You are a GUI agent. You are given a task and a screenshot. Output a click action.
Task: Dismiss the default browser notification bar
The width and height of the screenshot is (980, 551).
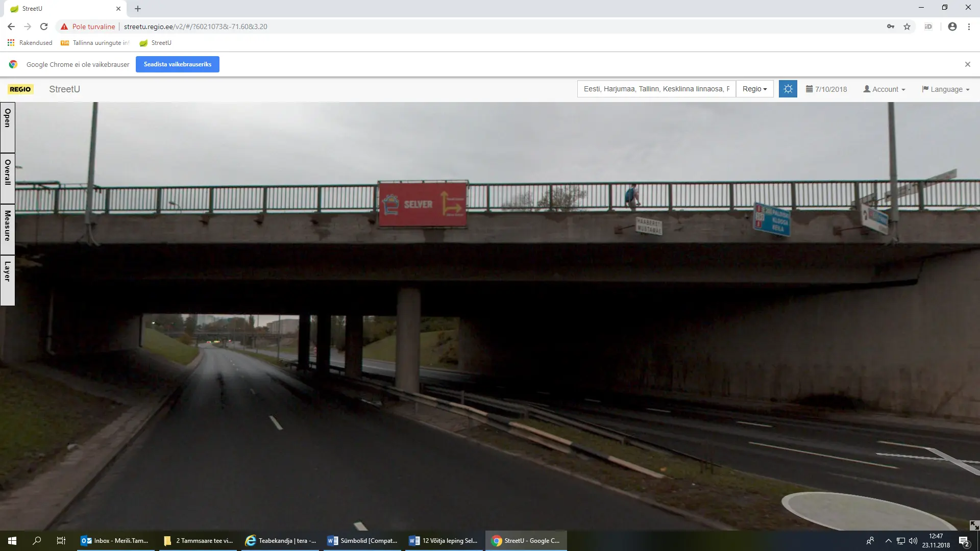coord(967,64)
